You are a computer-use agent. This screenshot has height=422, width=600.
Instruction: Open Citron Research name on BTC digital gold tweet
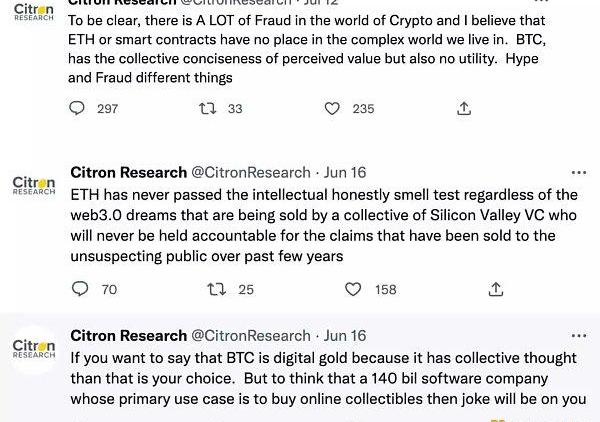pos(129,336)
